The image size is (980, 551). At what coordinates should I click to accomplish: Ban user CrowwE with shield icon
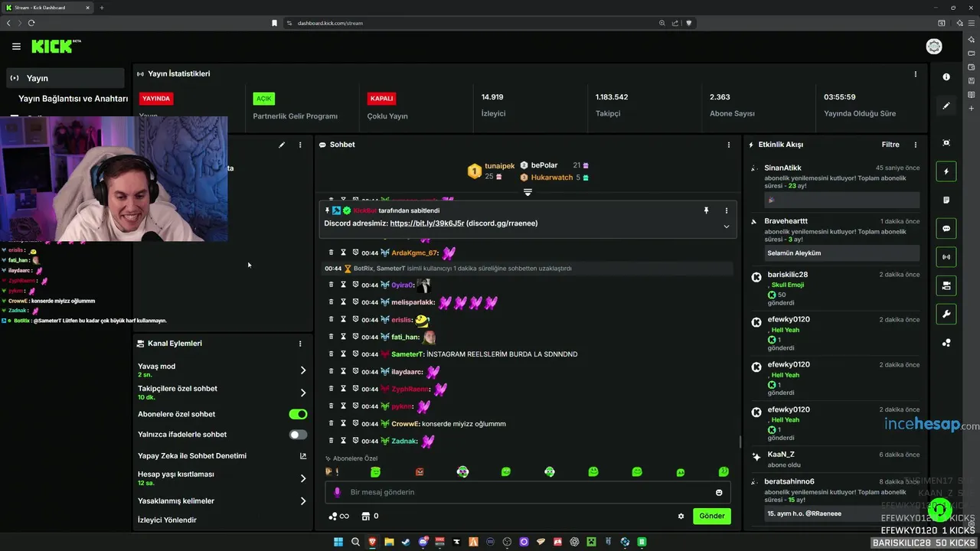[355, 423]
